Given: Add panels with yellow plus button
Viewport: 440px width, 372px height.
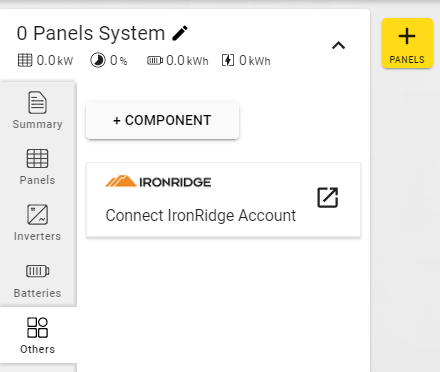Looking at the screenshot, I should click(407, 43).
